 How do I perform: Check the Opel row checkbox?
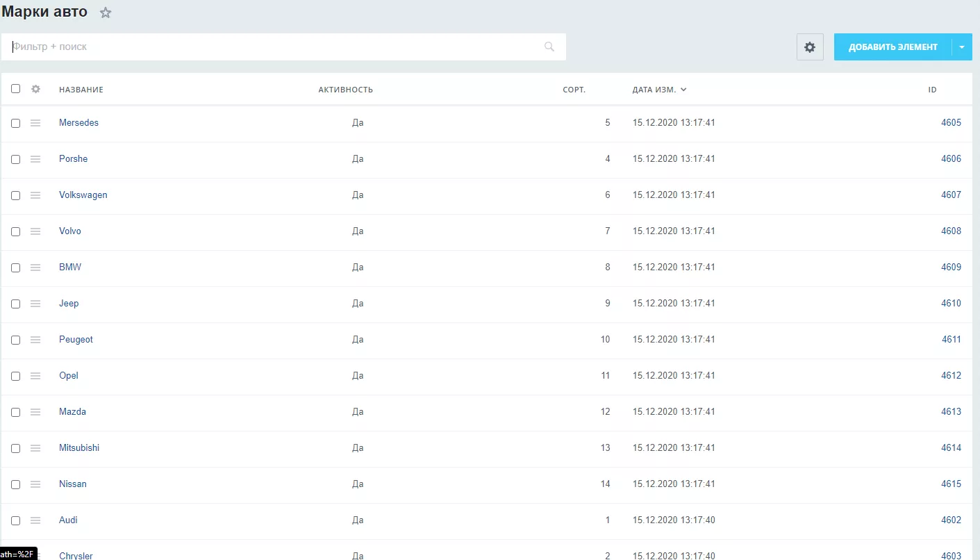pyautogui.click(x=15, y=376)
